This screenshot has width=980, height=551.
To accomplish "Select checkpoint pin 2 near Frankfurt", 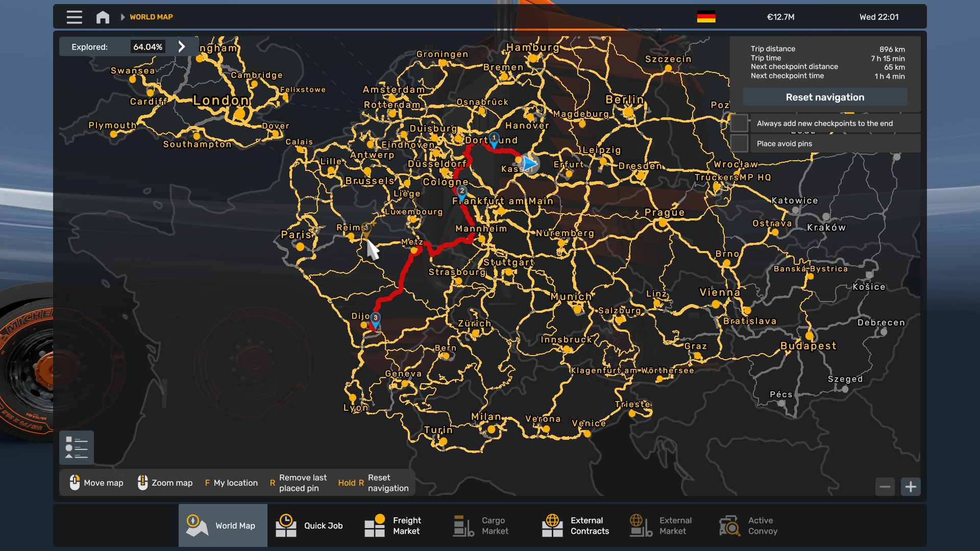I will tap(461, 193).
